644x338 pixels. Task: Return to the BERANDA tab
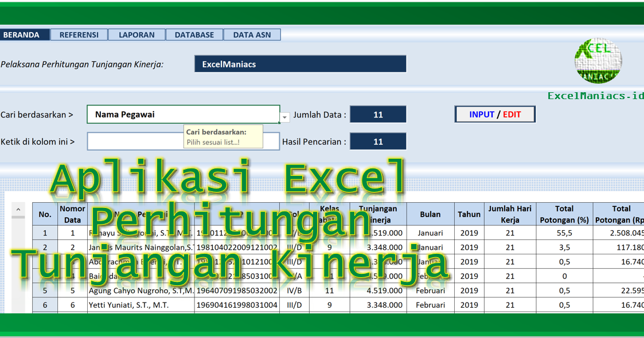click(24, 34)
